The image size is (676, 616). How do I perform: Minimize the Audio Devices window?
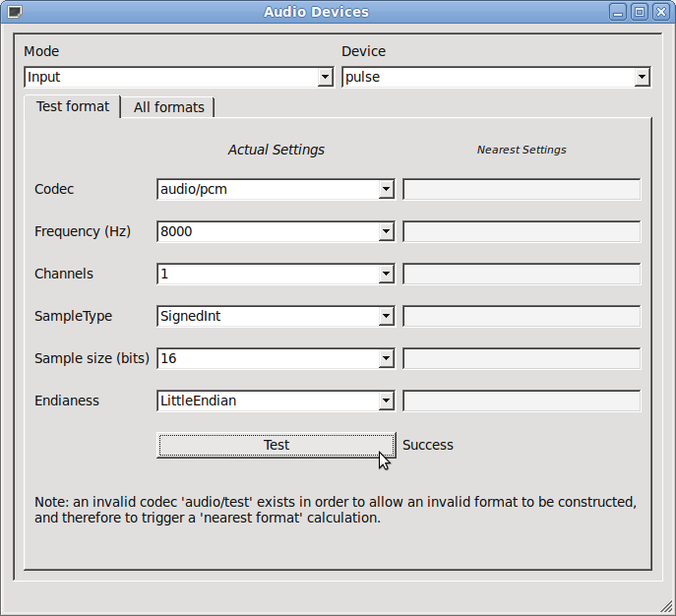pyautogui.click(x=617, y=12)
